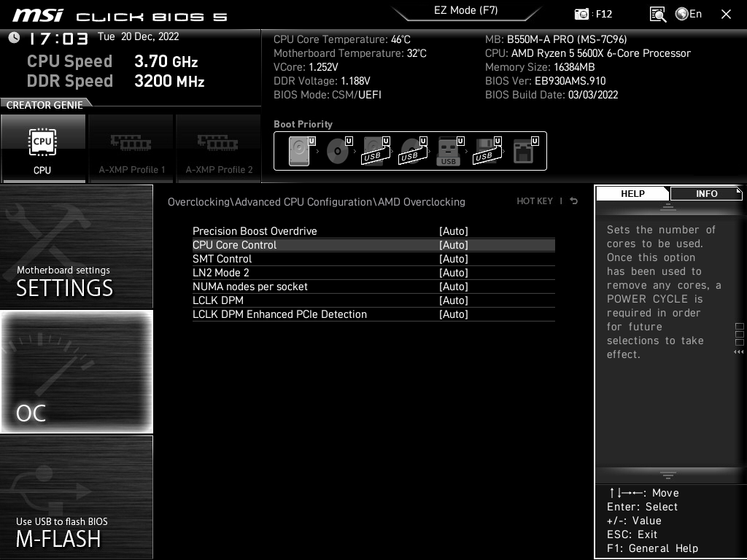The height and width of the screenshot is (560, 747).
Task: Open SMT Control [Auto] value
Action: click(x=454, y=259)
